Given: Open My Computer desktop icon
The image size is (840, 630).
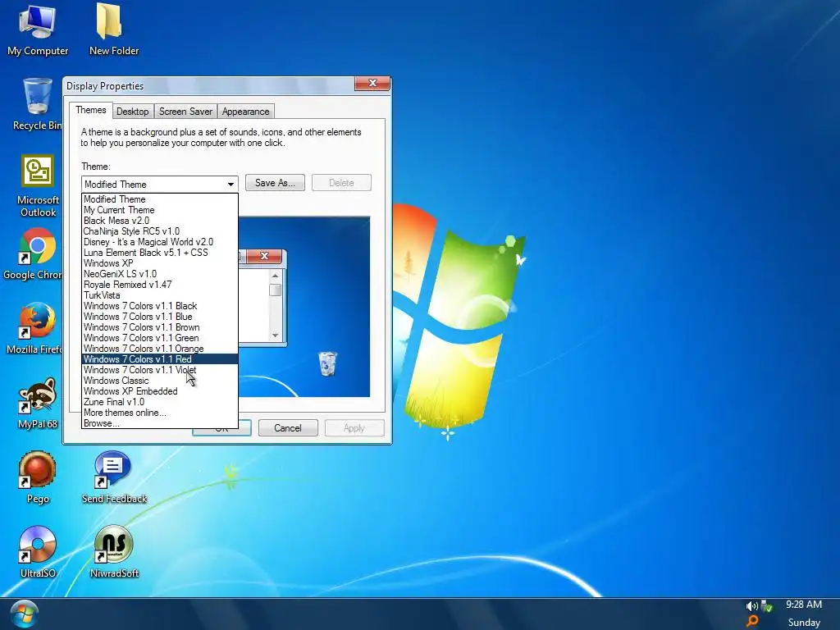Looking at the screenshot, I should pyautogui.click(x=38, y=30).
